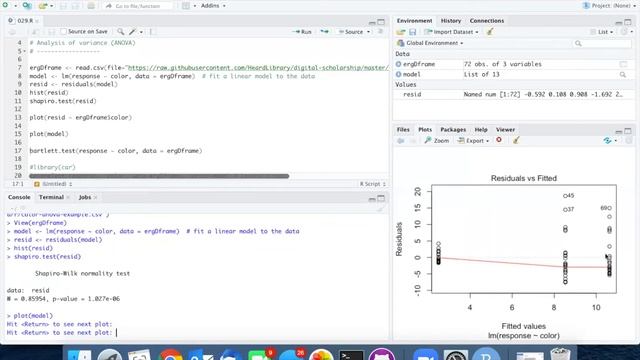
Task: Select the 029.R script tab
Action: point(24,20)
